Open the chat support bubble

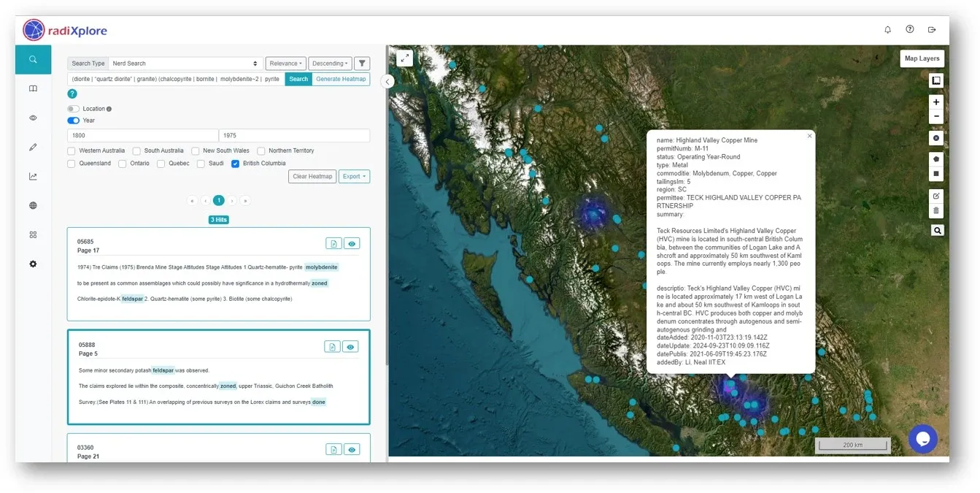click(x=922, y=439)
